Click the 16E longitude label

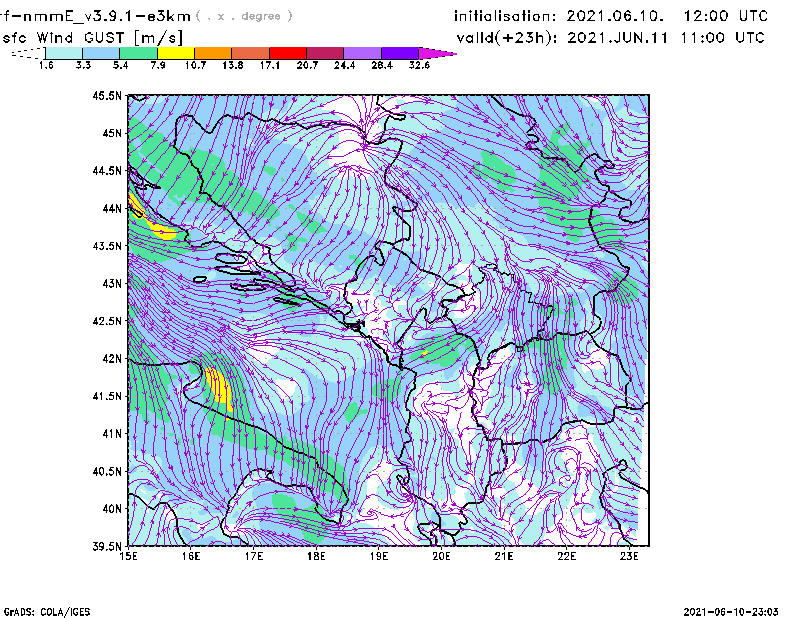(x=191, y=556)
